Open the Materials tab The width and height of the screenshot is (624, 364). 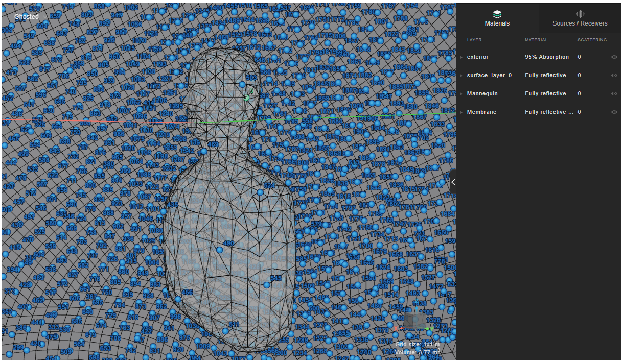coord(497,18)
